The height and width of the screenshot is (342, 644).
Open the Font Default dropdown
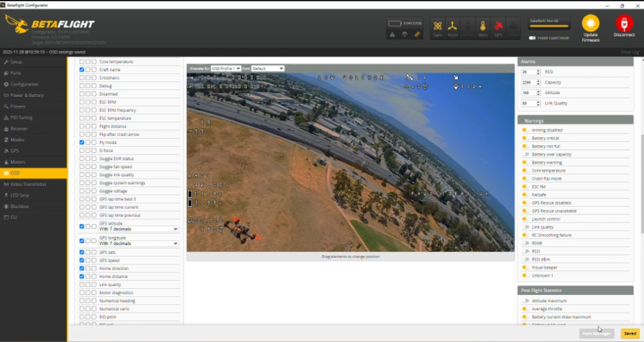267,68
